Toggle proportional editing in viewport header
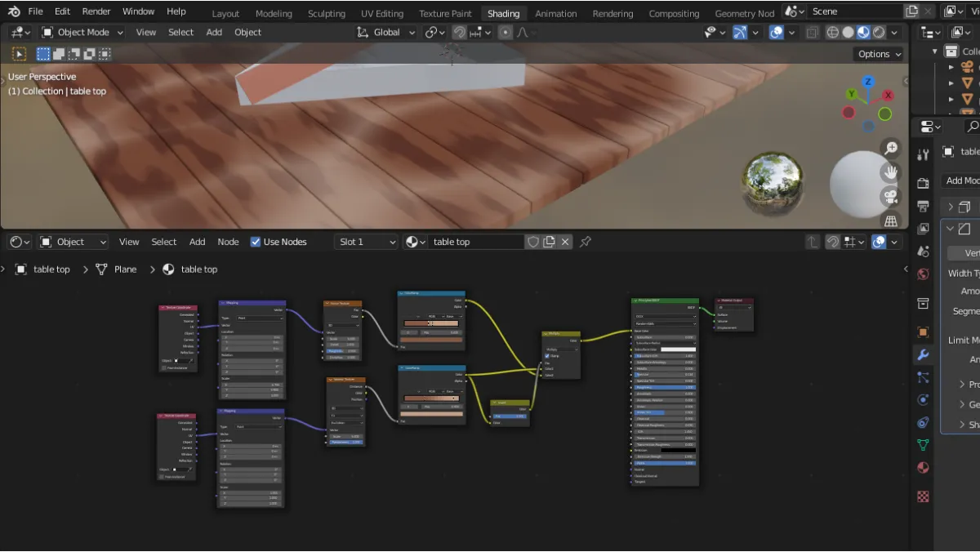The image size is (980, 552). (506, 32)
